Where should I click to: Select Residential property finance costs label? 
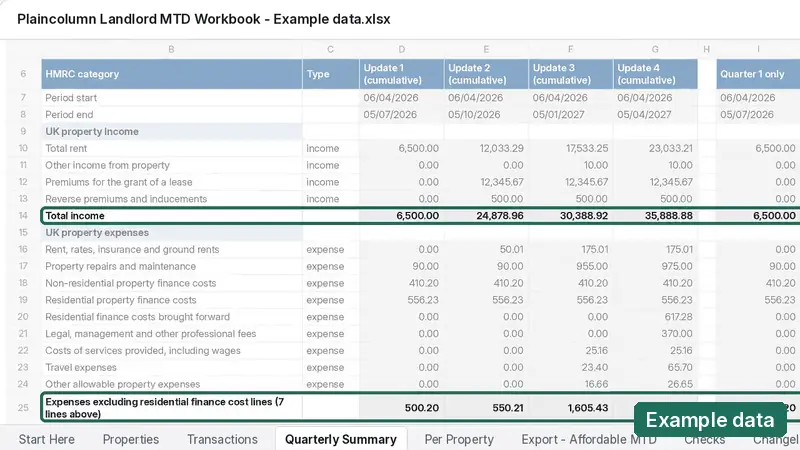pyautogui.click(x=171, y=299)
